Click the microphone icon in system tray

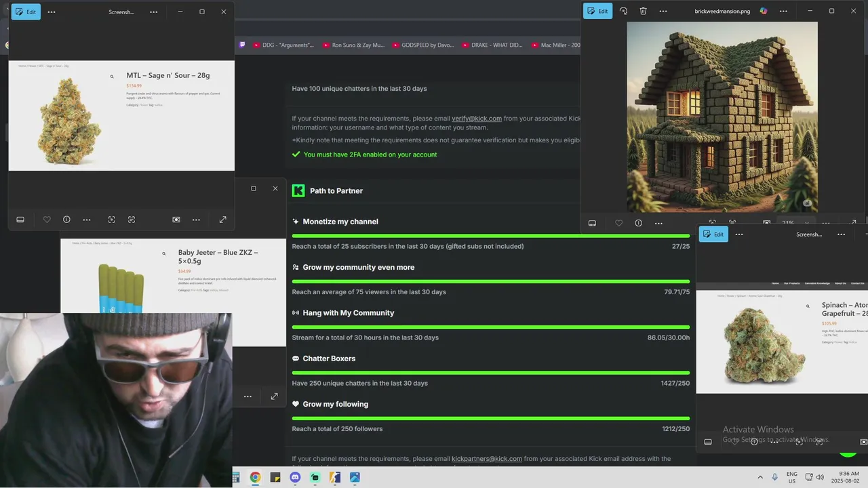click(775, 477)
